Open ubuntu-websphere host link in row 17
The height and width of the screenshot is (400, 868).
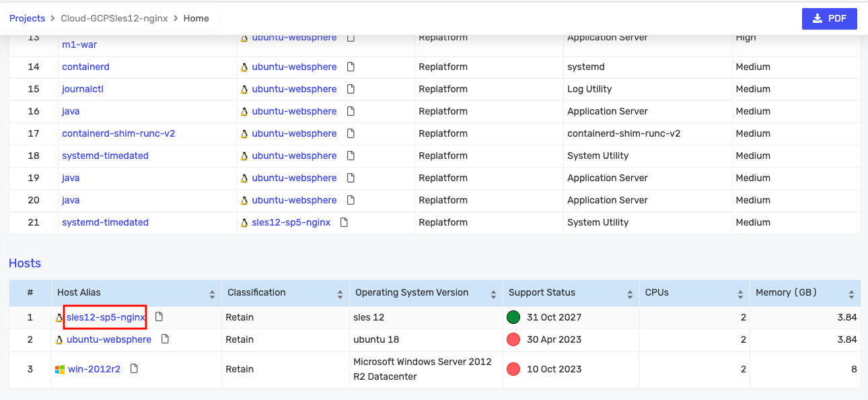pyautogui.click(x=294, y=133)
